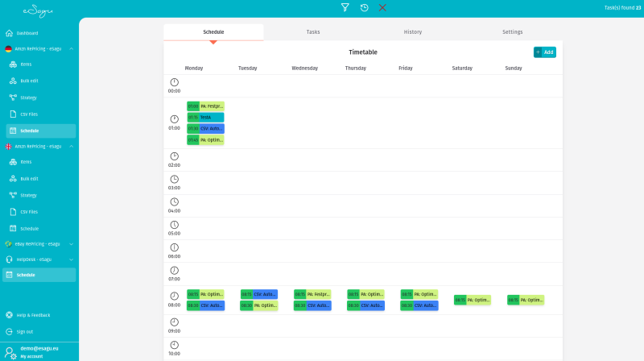Click the demo@esagu.eu account link

coord(39,348)
